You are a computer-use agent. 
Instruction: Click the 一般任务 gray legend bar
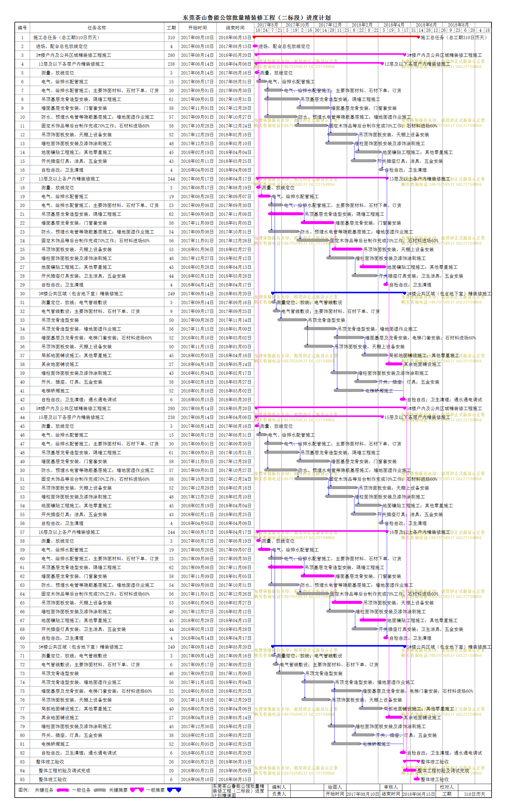[x=100, y=790]
